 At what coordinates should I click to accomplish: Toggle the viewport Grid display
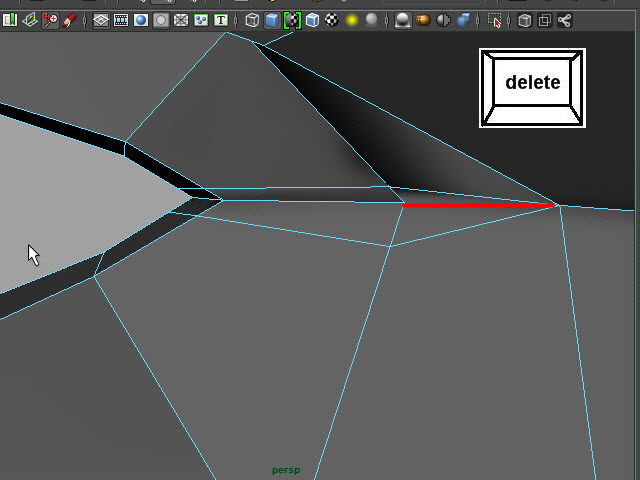(x=101, y=20)
